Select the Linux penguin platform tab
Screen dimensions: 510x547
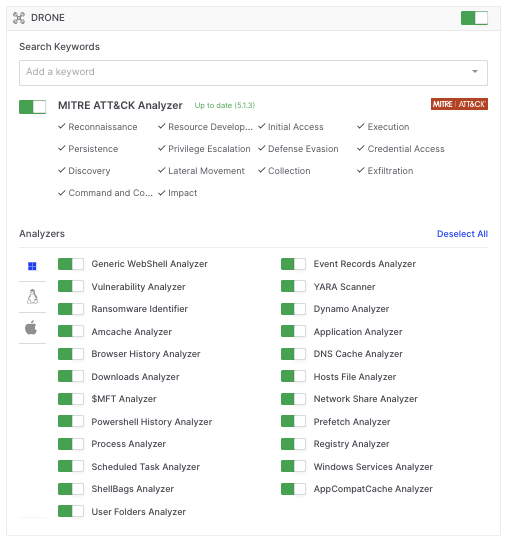(32, 297)
